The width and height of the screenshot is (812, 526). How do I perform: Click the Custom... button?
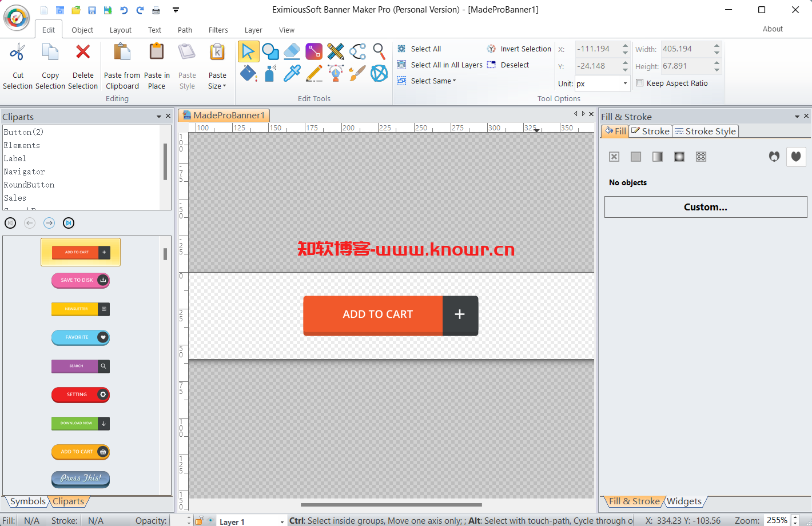706,207
